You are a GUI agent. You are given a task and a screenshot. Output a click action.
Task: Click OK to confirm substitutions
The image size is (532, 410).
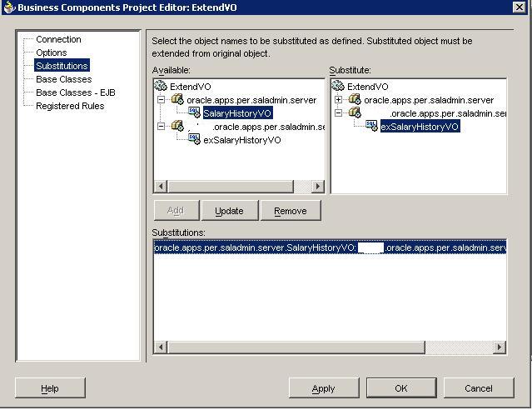point(401,388)
